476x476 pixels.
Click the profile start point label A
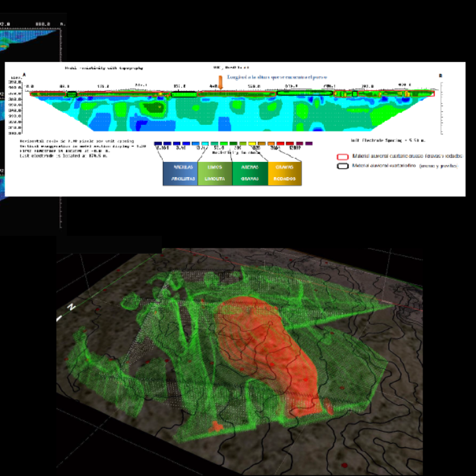point(24,74)
